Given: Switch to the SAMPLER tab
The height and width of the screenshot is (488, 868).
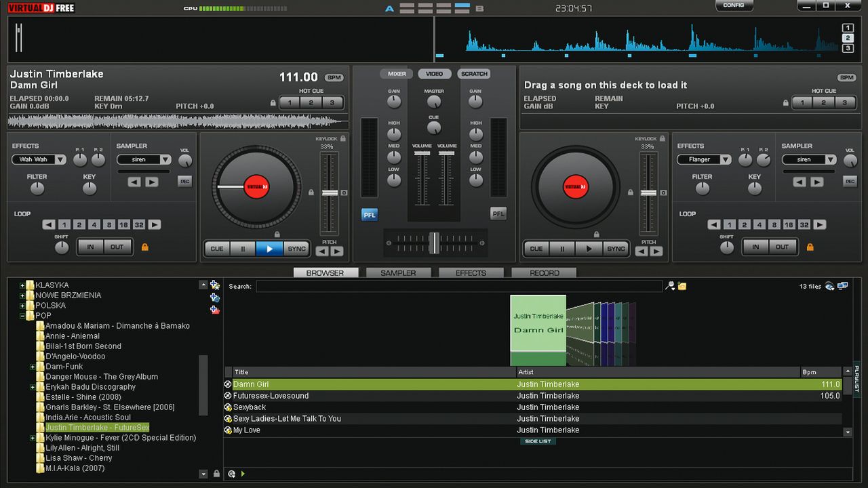Looking at the screenshot, I should coord(398,272).
